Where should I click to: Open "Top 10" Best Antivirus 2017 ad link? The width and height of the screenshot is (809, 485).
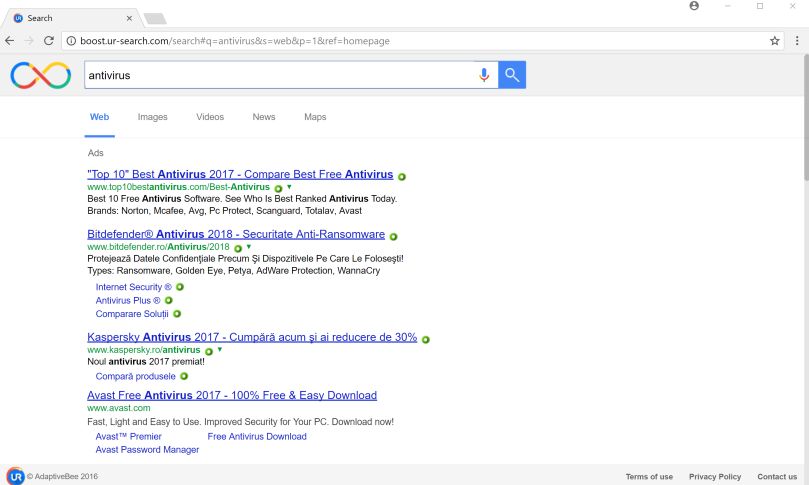coord(240,174)
